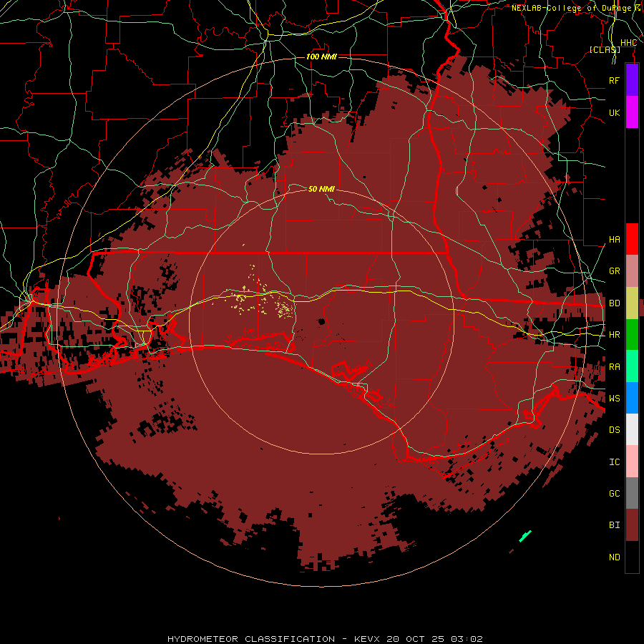
Task: Click the GR pink legend swatch
Action: pyautogui.click(x=632, y=271)
